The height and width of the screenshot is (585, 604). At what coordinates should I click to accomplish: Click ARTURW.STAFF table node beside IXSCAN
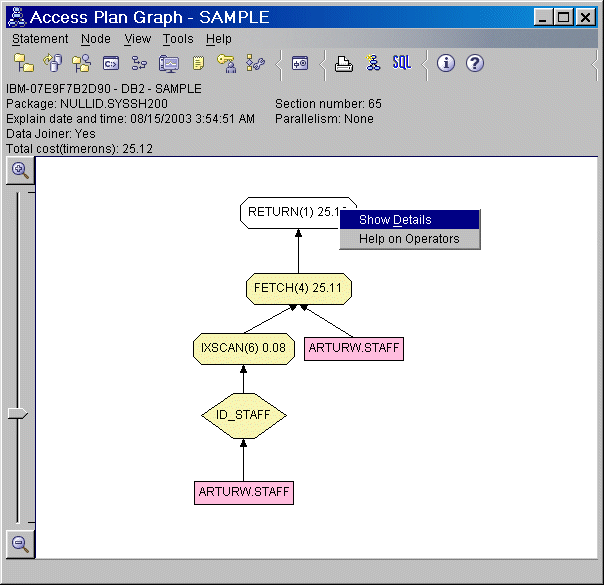click(354, 348)
